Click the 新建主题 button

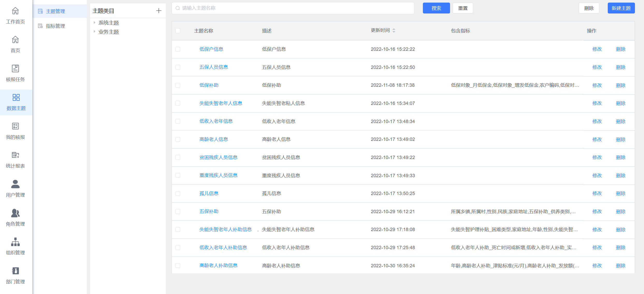[x=621, y=8]
